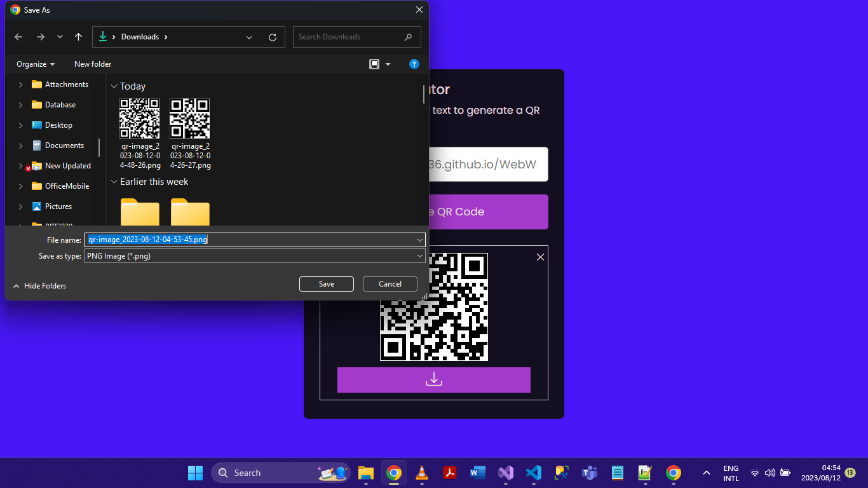The width and height of the screenshot is (868, 488).
Task: Expand the Pictures tree node
Action: tap(20, 207)
